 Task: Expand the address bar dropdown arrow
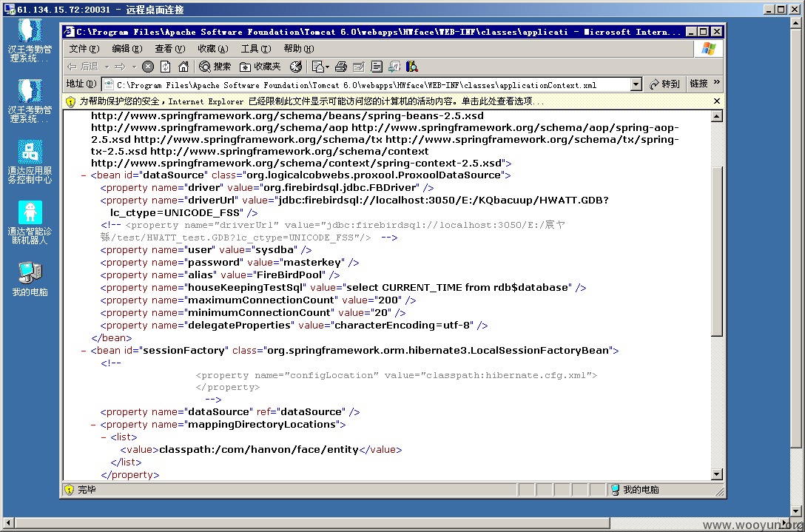pyautogui.click(x=636, y=85)
